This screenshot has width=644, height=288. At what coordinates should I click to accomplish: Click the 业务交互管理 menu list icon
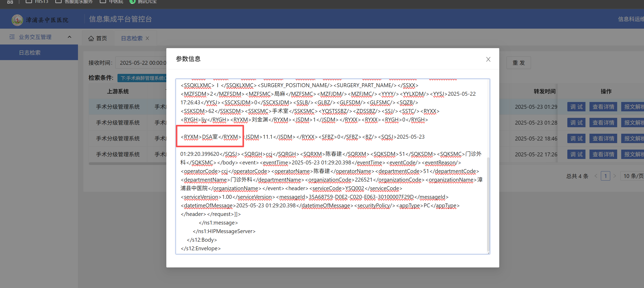click(12, 37)
